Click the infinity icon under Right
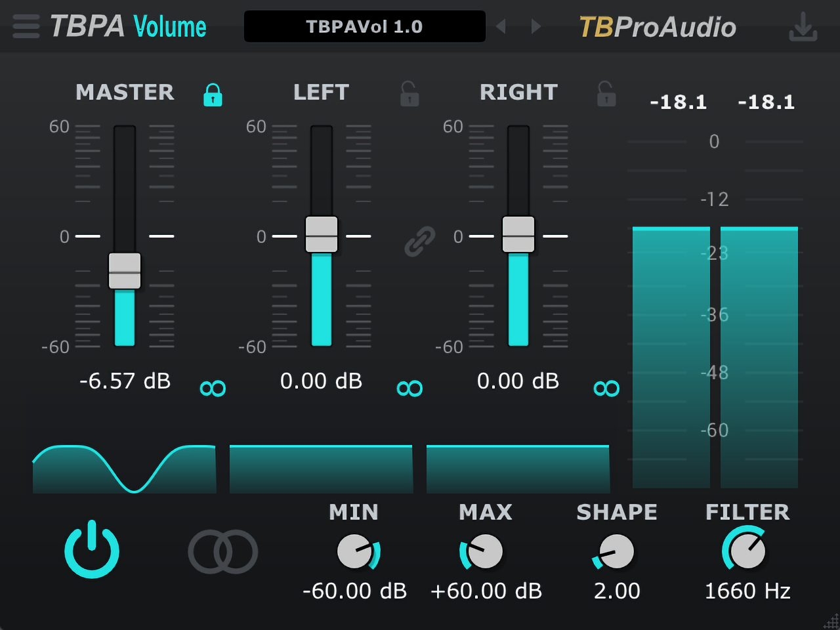 606,388
